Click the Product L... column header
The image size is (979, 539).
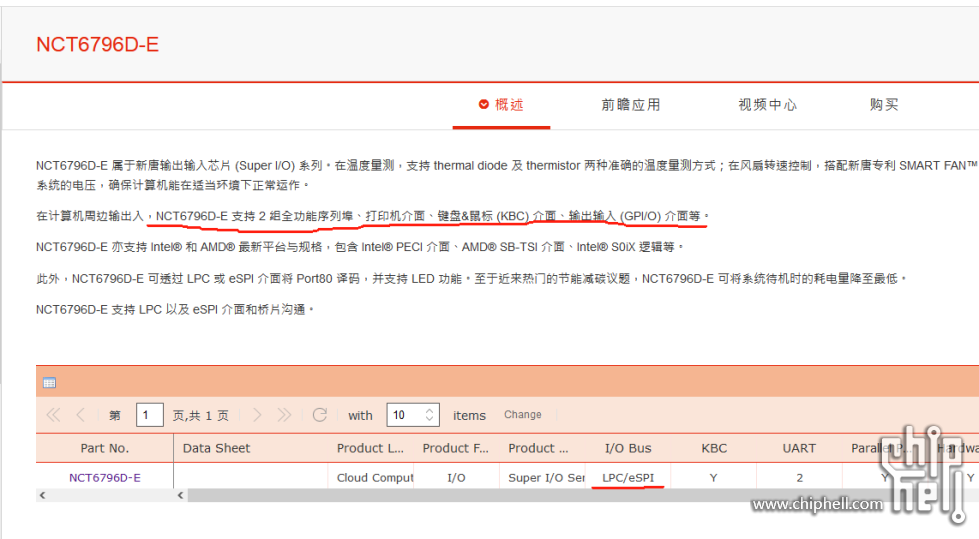click(x=370, y=448)
